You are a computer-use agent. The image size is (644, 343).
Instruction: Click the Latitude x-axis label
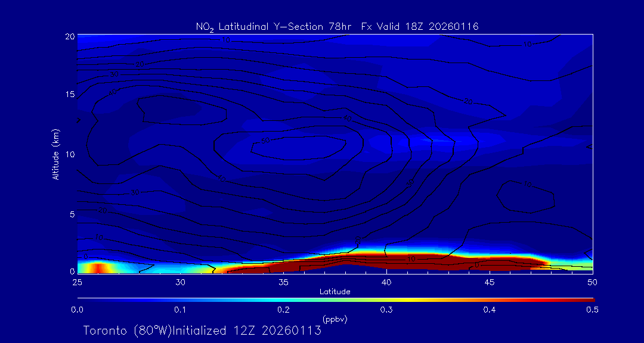pos(335,291)
